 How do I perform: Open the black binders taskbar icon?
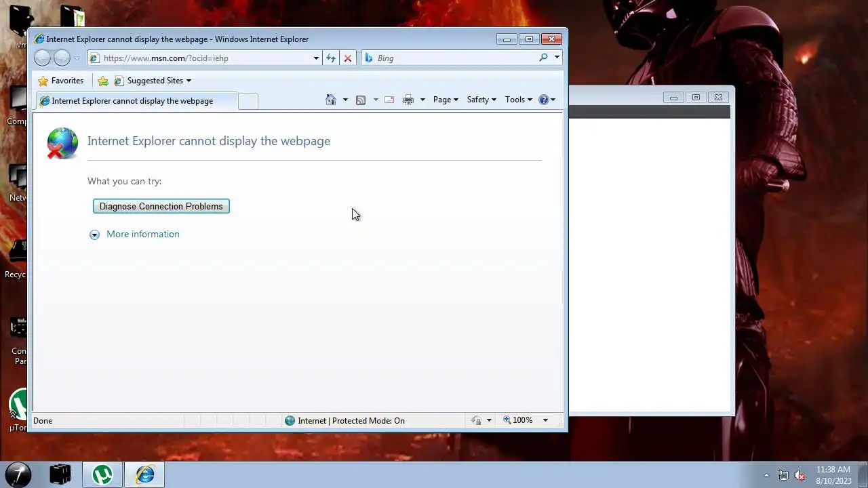pos(60,474)
